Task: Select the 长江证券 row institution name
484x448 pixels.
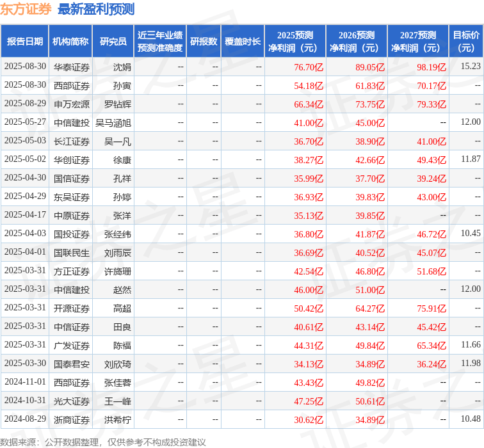Action: pyautogui.click(x=72, y=141)
